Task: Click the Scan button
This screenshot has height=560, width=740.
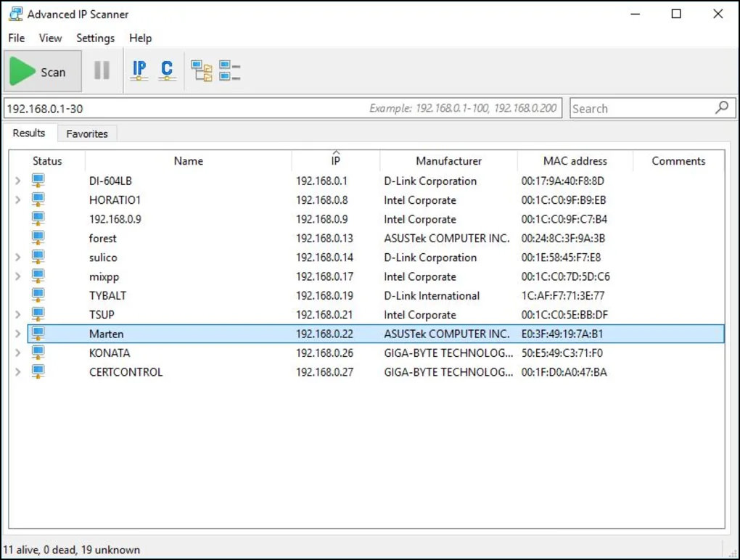Action: pos(42,70)
